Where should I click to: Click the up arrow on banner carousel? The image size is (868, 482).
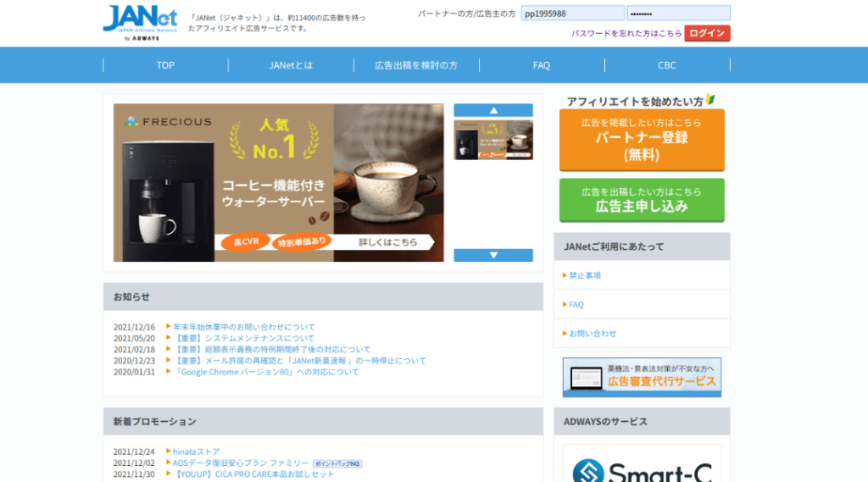click(493, 110)
